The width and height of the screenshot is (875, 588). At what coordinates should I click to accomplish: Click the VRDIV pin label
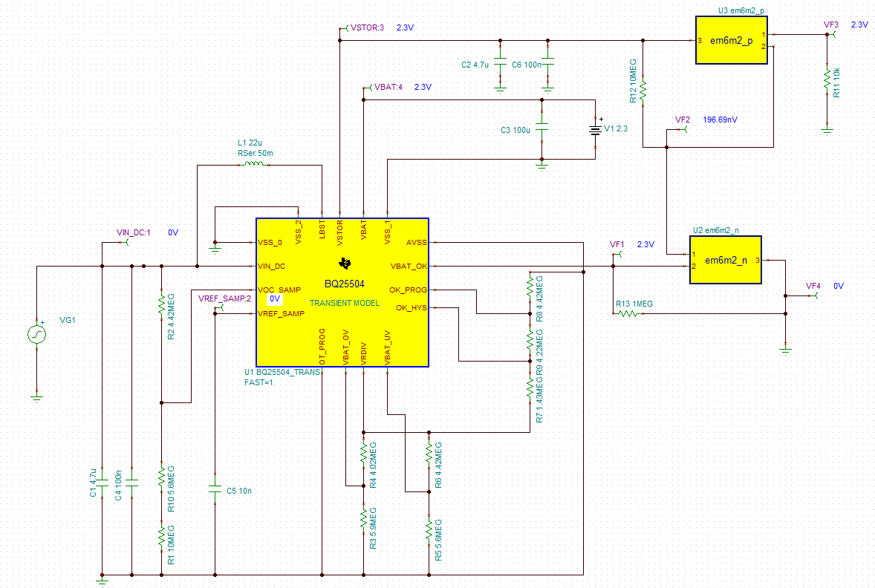coord(364,353)
